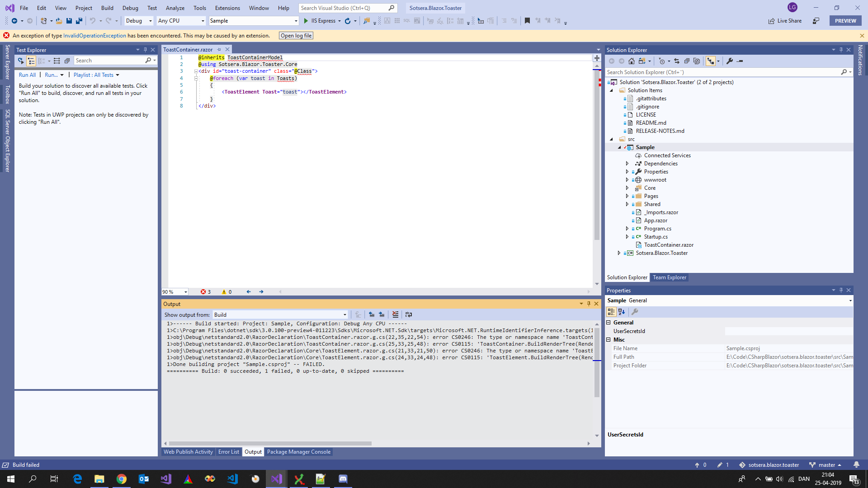Click Show All Files in Solution Explorer toolbar
This screenshot has height=488, width=868.
click(697, 61)
